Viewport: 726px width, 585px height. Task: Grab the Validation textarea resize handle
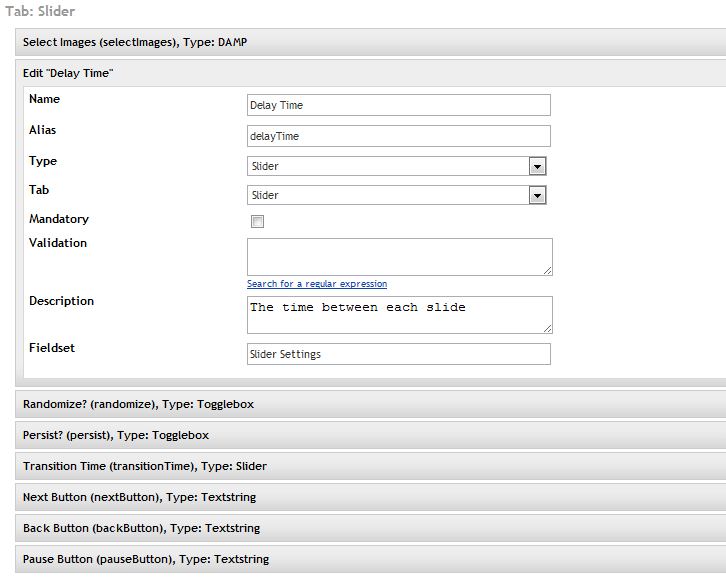(x=547, y=270)
